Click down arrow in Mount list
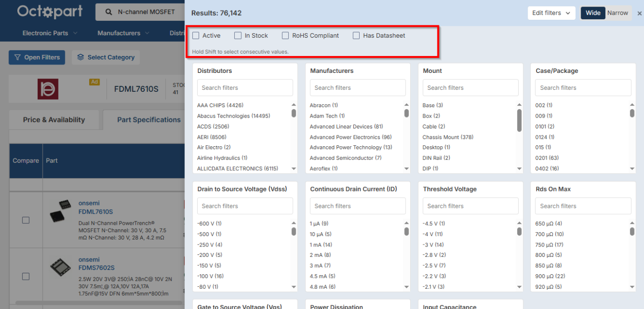This screenshot has height=309, width=644. [520, 169]
